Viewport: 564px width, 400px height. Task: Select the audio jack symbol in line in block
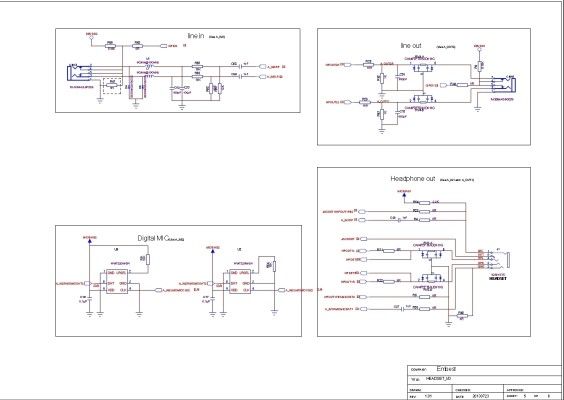78,74
